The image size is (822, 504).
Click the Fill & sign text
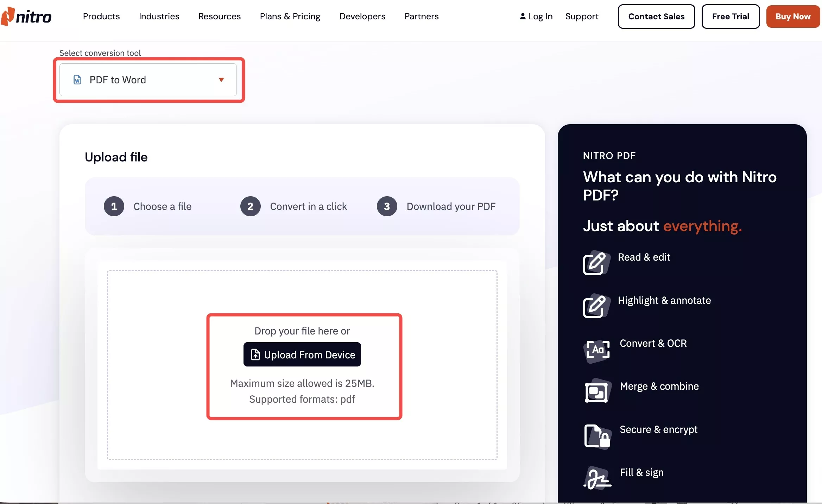pos(641,472)
